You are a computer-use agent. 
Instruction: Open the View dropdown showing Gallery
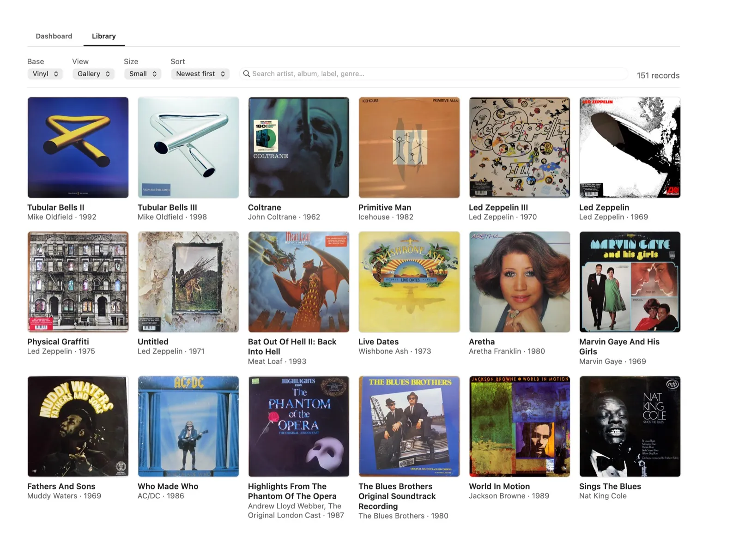(93, 74)
